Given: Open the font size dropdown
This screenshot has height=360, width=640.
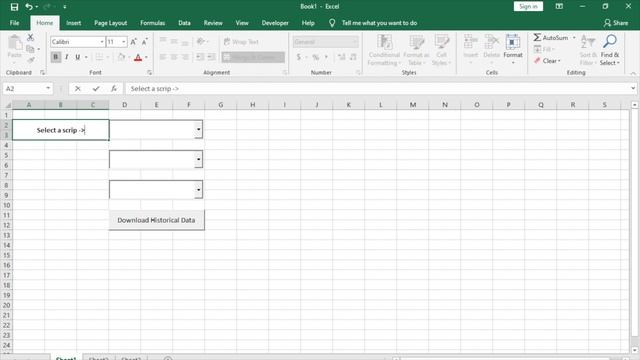Looking at the screenshot, I should [124, 42].
